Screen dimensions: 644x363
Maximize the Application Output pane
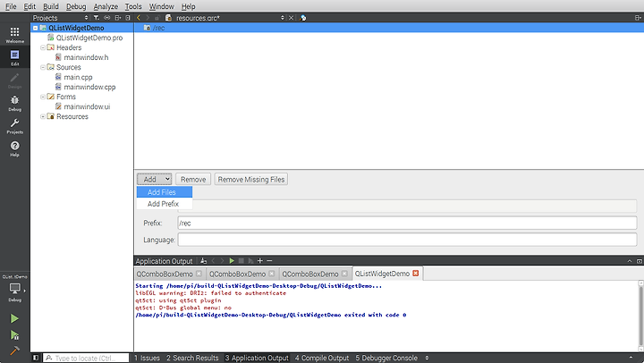(x=630, y=261)
